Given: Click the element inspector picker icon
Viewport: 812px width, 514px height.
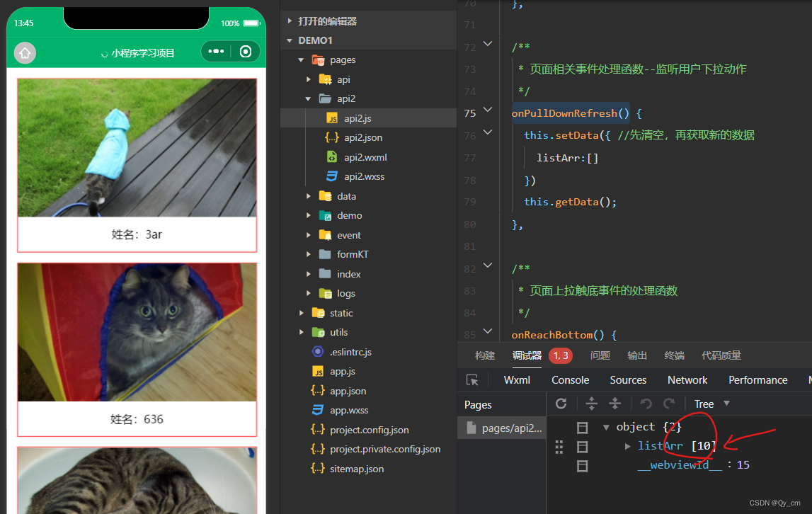Looking at the screenshot, I should pos(472,379).
